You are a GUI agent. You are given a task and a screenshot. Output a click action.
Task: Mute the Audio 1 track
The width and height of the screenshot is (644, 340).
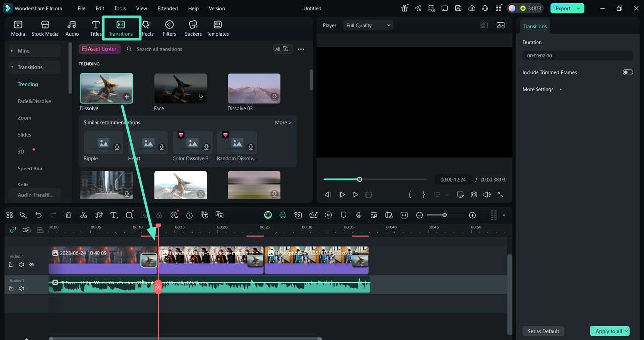pos(21,288)
